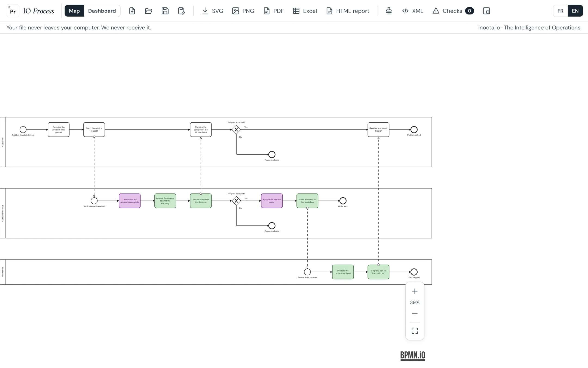
Task: Open the XML code view
Action: pos(413,11)
